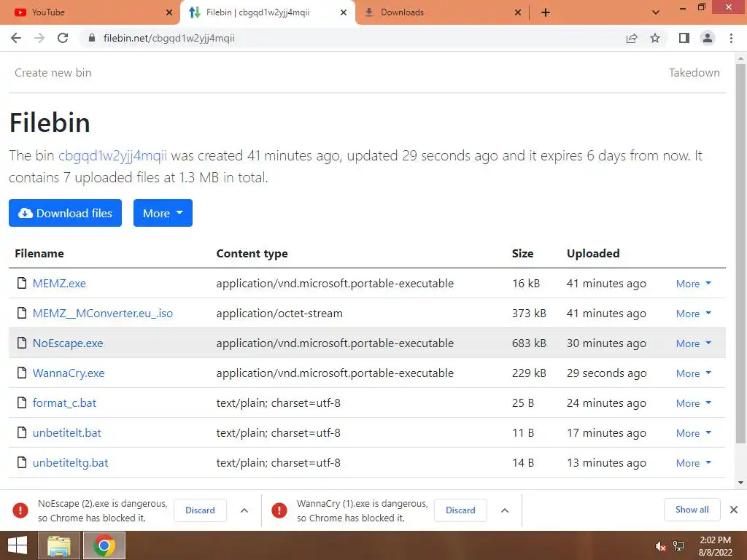Open unbetitelt.bat file link
The height and width of the screenshot is (560, 747).
click(66, 433)
